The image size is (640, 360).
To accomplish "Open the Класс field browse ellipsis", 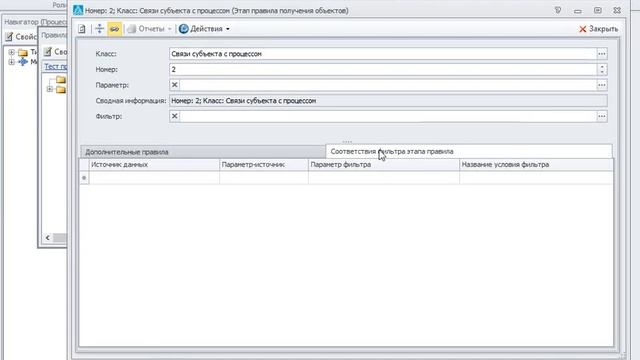I will (x=602, y=54).
